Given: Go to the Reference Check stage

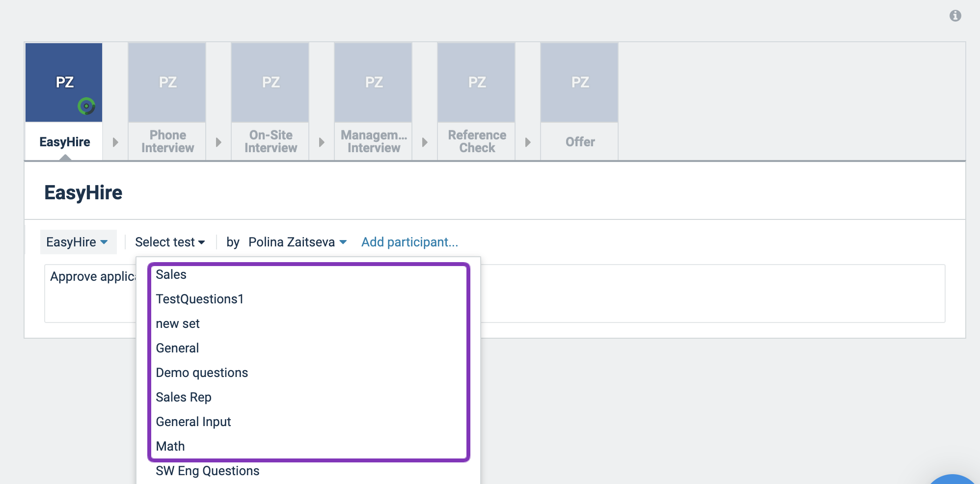Looking at the screenshot, I should [x=477, y=141].
